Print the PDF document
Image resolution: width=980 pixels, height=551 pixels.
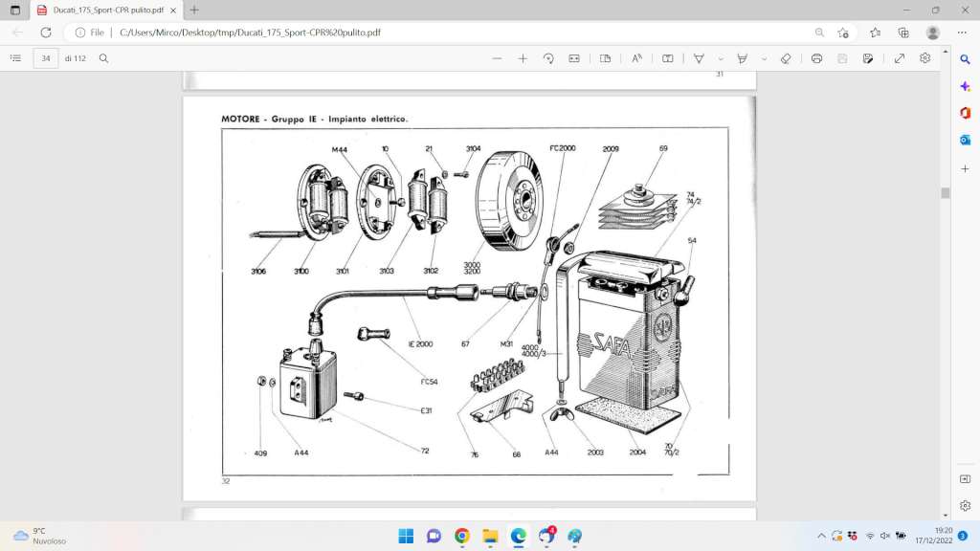point(816,58)
